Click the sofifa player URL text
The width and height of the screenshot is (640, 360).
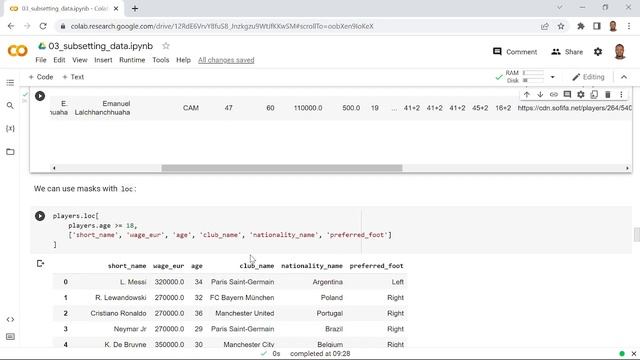coord(574,108)
